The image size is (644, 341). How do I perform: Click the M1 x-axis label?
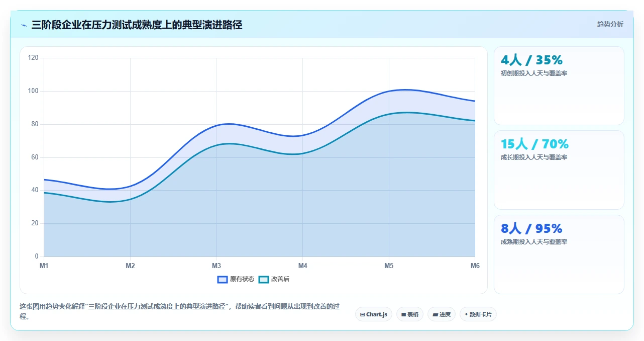pyautogui.click(x=44, y=266)
